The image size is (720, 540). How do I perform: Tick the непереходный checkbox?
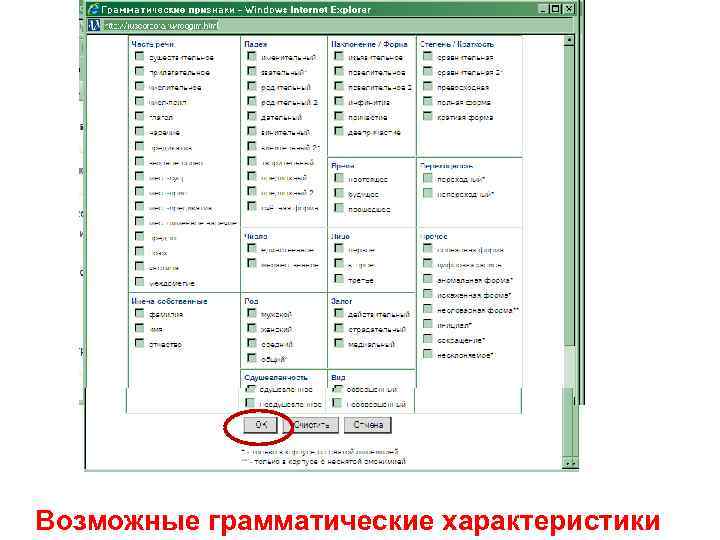click(x=428, y=193)
